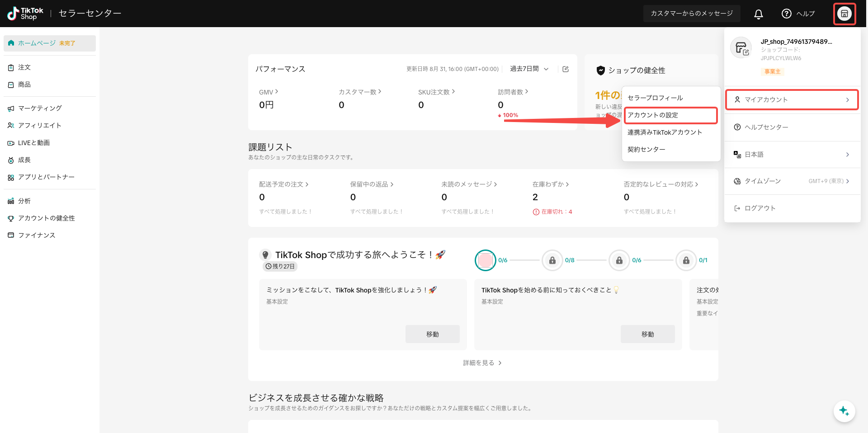The height and width of the screenshot is (433, 868).
Task: Click the マーケティング megaphone icon
Action: coord(11,108)
